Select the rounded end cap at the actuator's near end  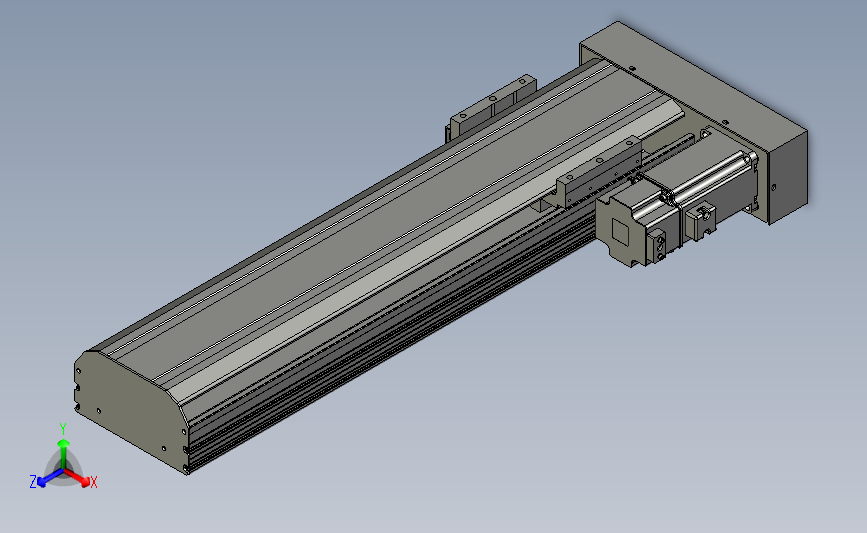[x=130, y=412]
